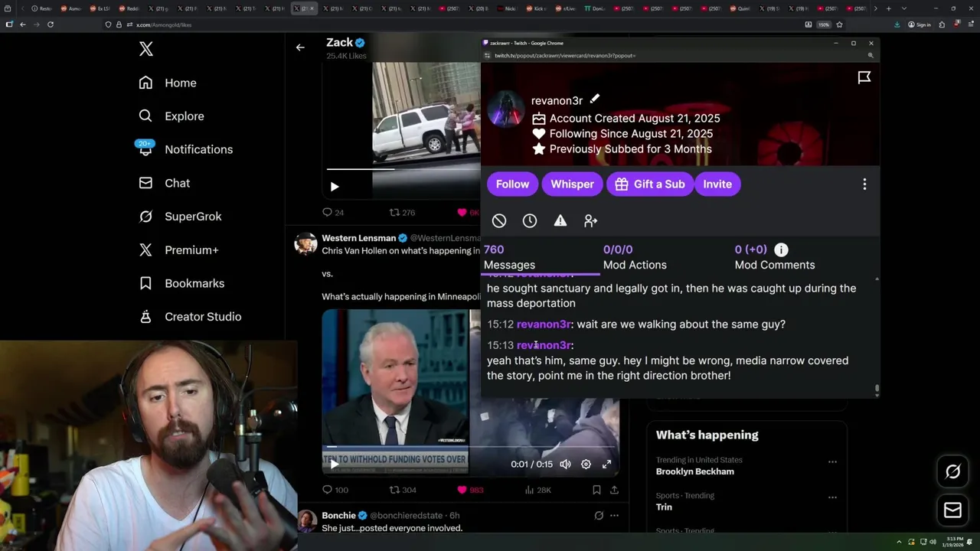Mute the Van Hollen video with speaker icon
The image size is (980, 551).
coord(565,464)
